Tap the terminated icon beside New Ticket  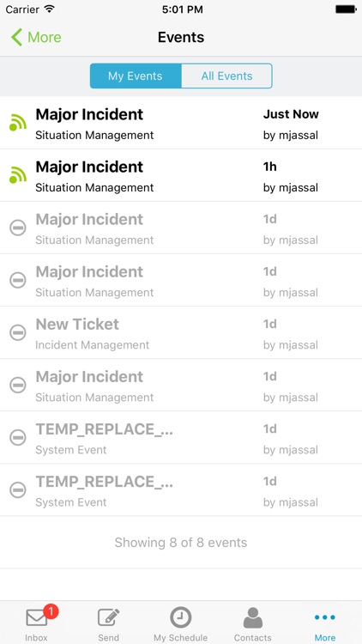[x=18, y=332]
